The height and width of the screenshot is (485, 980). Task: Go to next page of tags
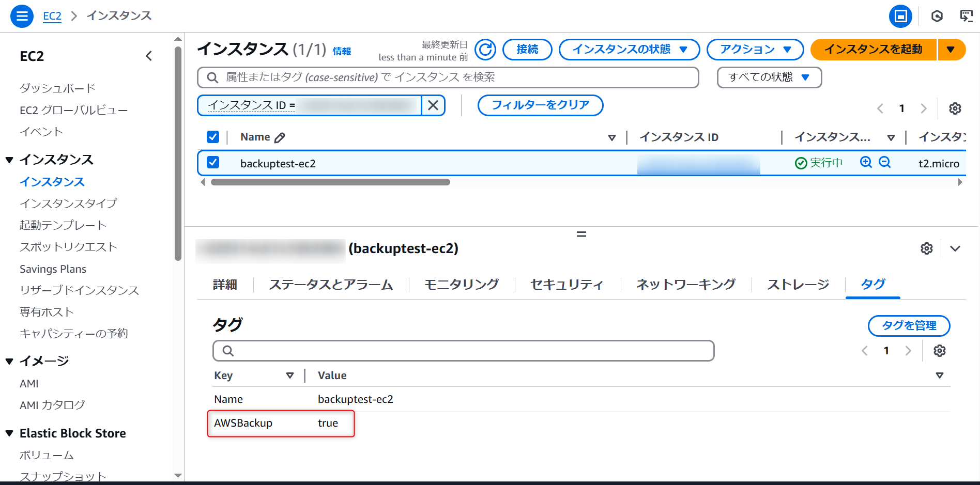coord(908,351)
